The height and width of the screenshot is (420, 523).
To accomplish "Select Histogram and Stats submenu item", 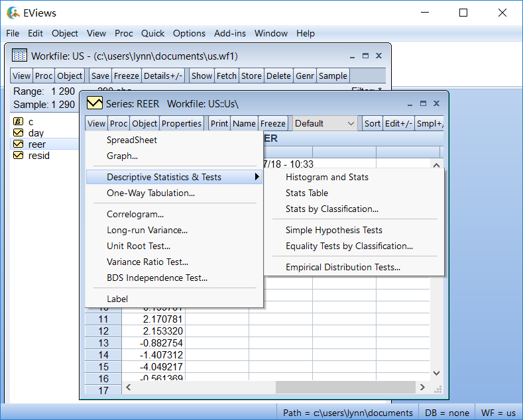I will 354,177.
